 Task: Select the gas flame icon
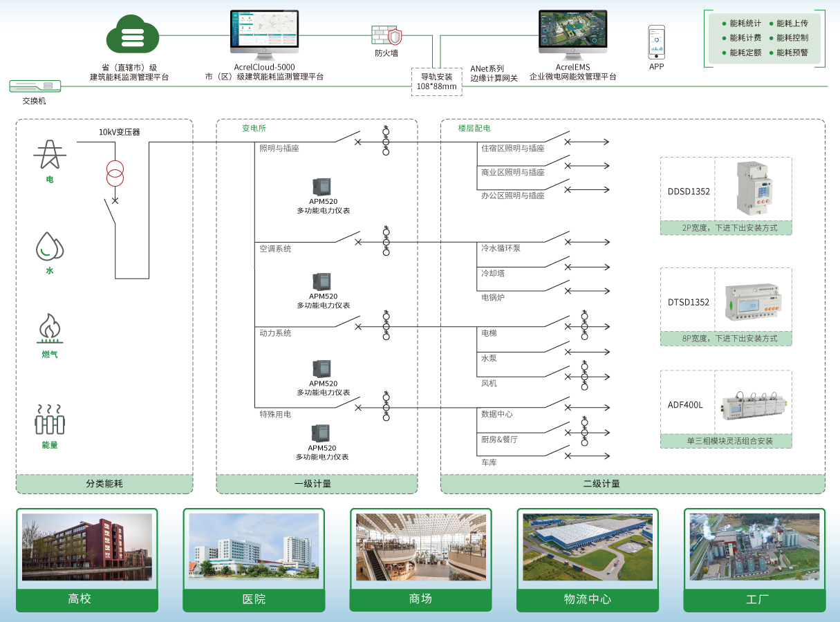coord(50,329)
